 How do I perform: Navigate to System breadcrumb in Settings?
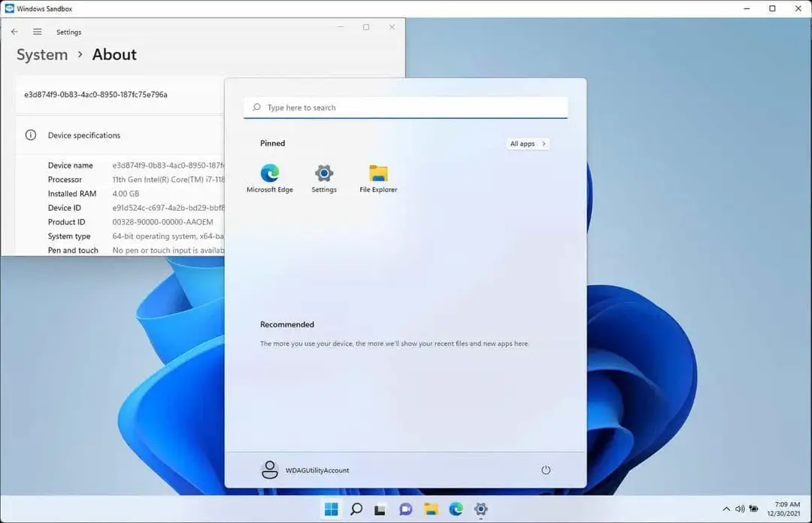(42, 54)
